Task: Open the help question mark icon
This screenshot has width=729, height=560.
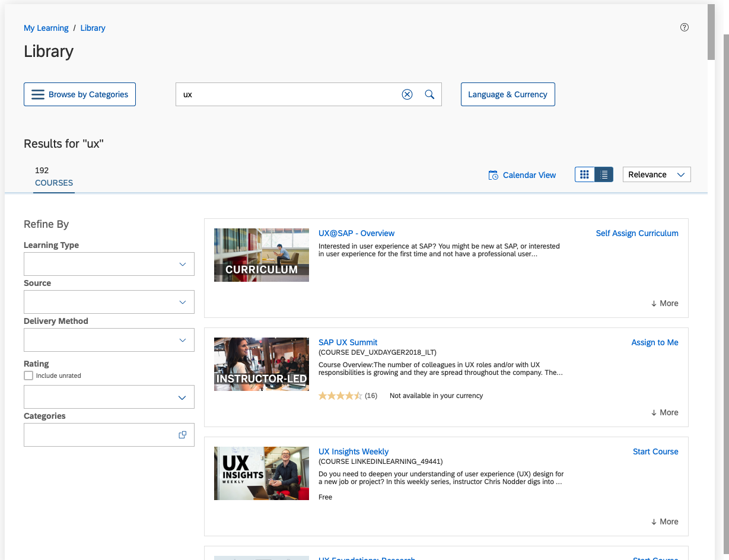Action: click(x=685, y=27)
